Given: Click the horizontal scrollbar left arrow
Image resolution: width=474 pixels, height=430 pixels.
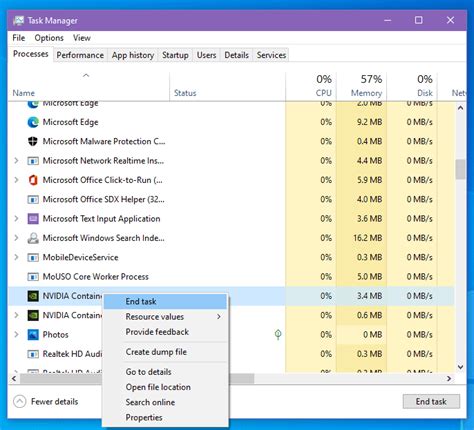Looking at the screenshot, I should coord(14,379).
